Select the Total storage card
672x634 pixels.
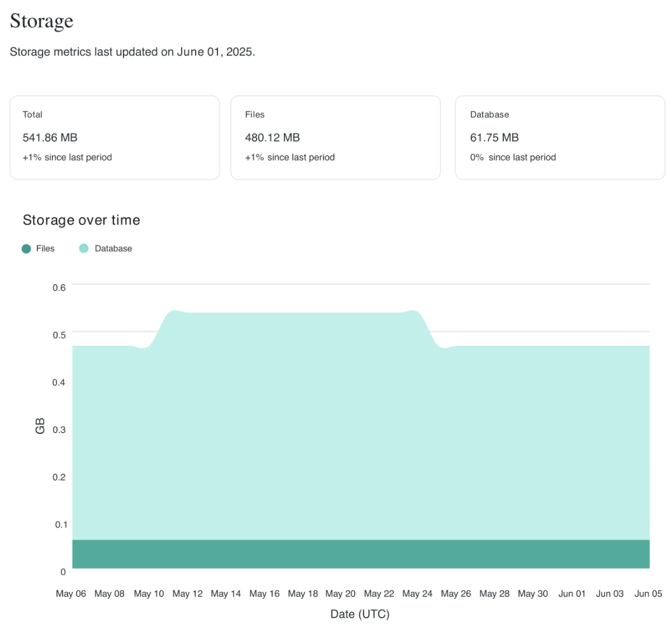point(115,138)
